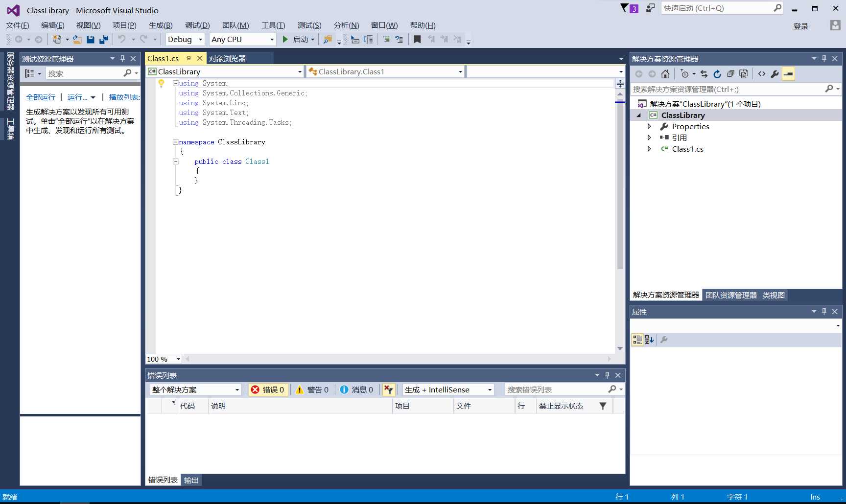Click the New Project toolbar icon

(57, 39)
